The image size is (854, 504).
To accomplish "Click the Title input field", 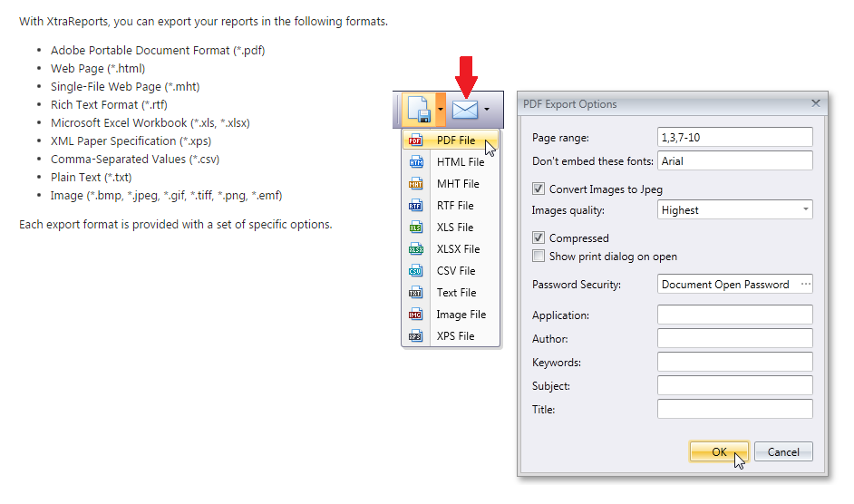I will pos(734,409).
